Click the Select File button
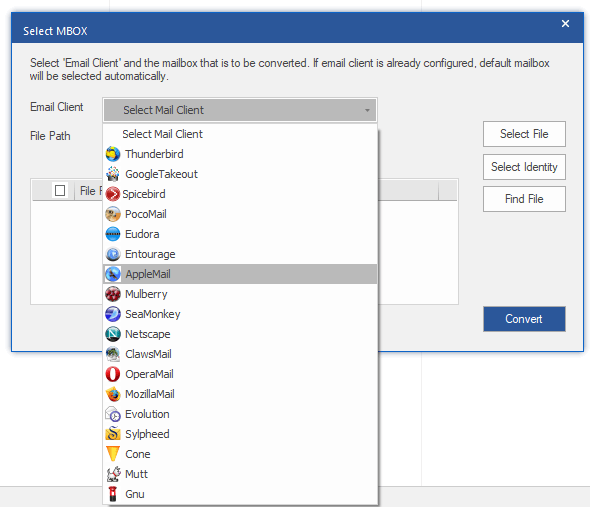Image resolution: width=590 pixels, height=507 pixels. pos(524,134)
